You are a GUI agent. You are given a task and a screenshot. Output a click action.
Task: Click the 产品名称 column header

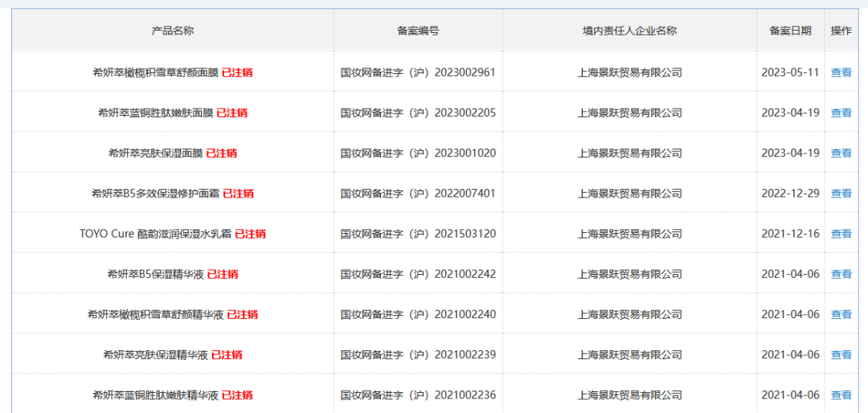point(173,31)
